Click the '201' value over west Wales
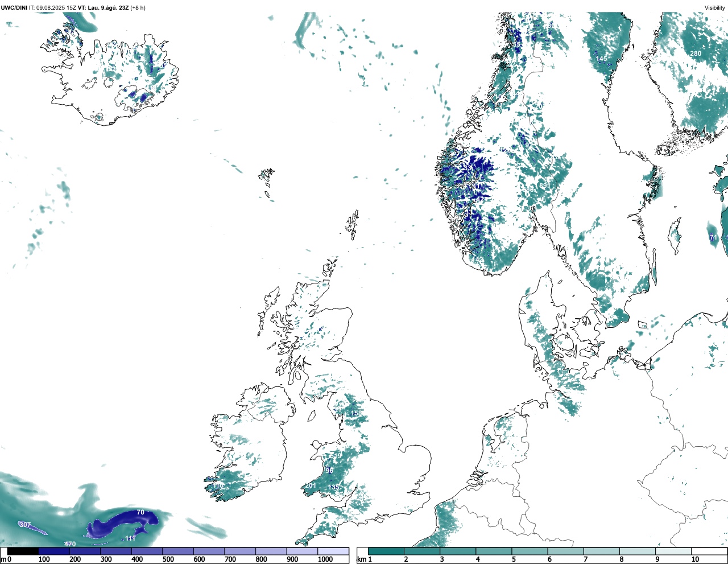Screen dimensions: 728x564 coord(311,485)
